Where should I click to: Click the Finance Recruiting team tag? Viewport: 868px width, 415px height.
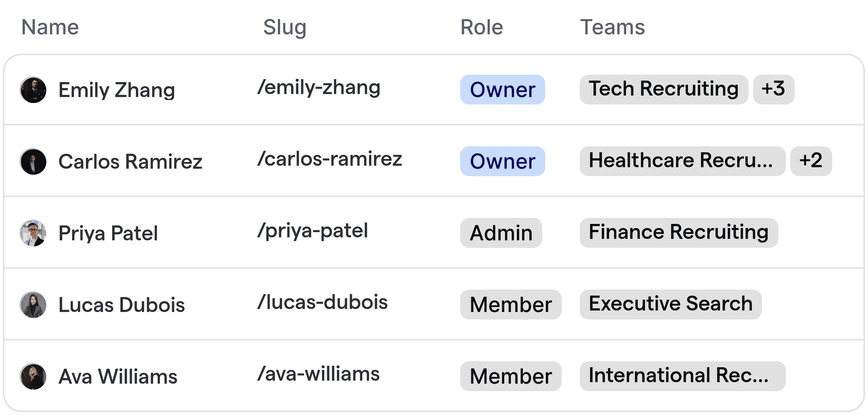(679, 233)
